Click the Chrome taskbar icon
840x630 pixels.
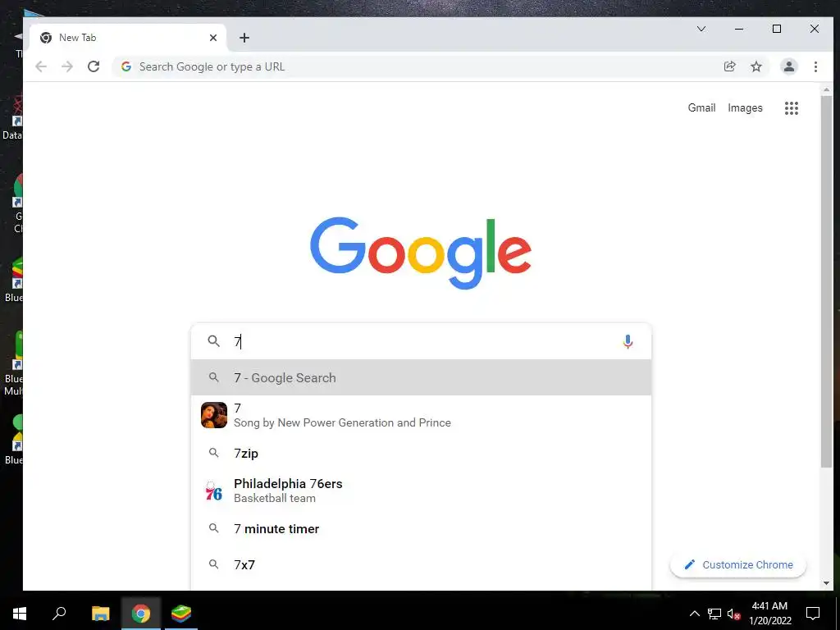(x=141, y=614)
